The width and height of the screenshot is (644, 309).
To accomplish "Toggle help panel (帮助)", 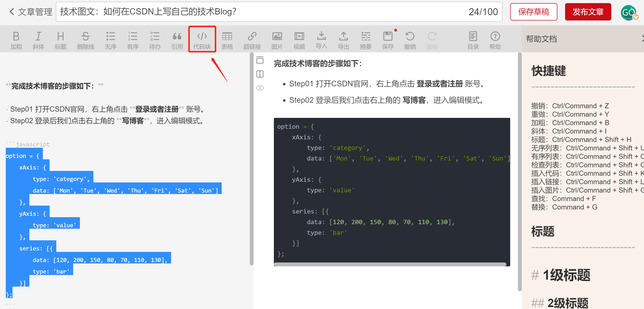I will [495, 40].
